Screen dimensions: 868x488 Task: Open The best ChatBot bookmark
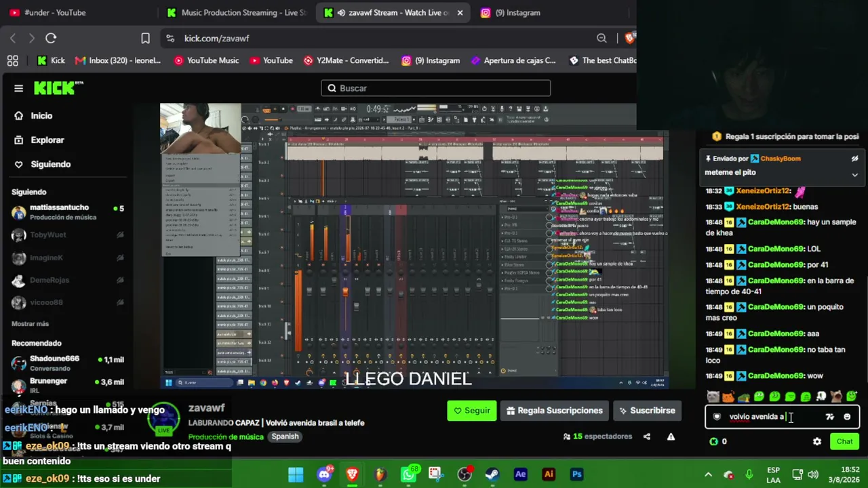(x=602, y=60)
